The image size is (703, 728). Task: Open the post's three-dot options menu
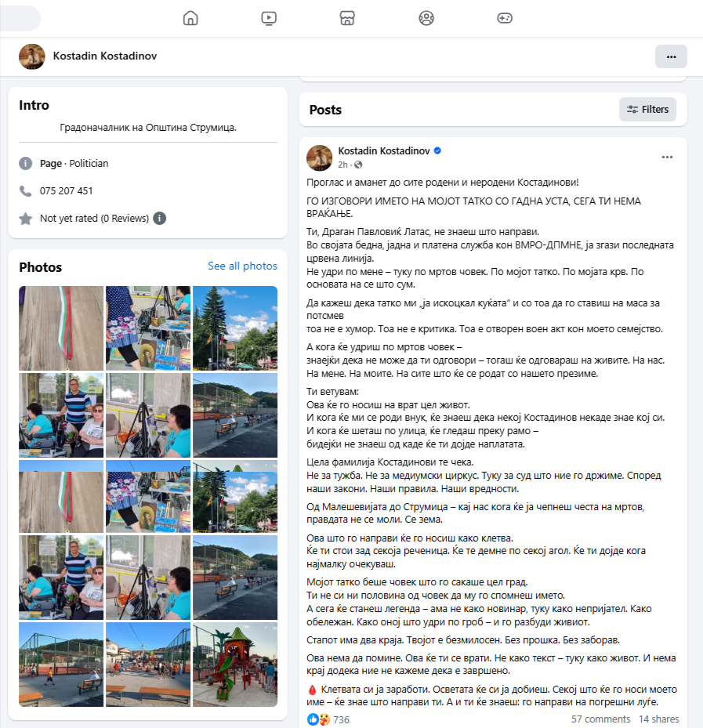[667, 158]
